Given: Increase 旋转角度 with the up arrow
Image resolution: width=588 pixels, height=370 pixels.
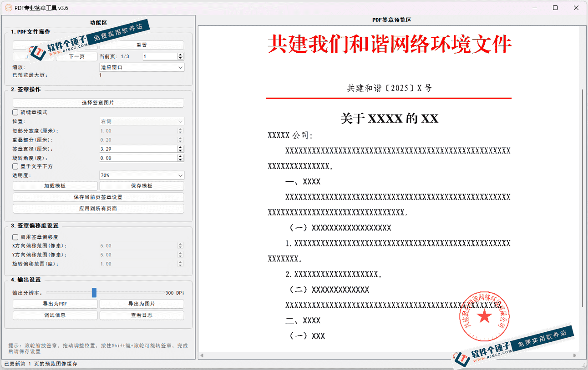Looking at the screenshot, I should [181, 156].
